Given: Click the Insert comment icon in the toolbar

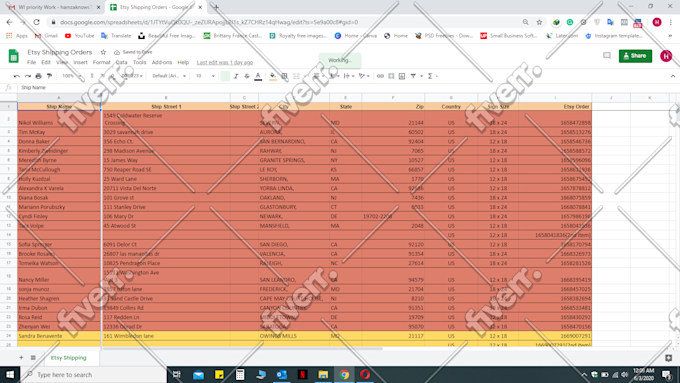Looking at the screenshot, I should 391,76.
